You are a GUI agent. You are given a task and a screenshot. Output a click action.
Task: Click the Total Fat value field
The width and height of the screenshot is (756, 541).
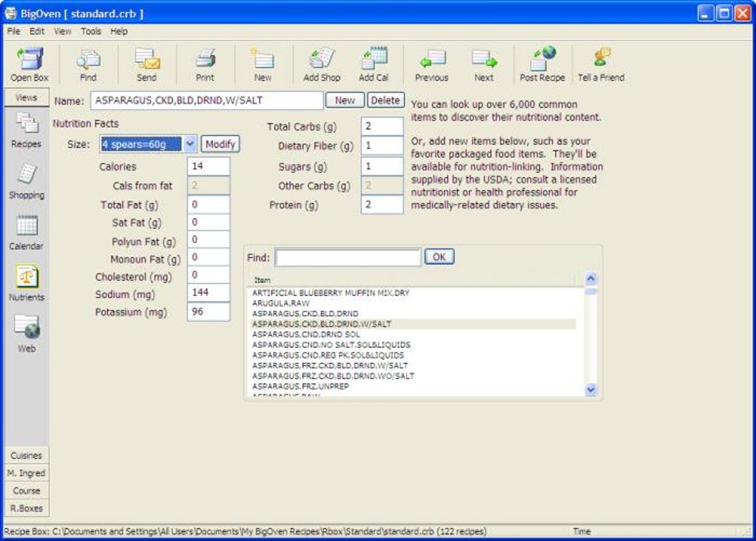pyautogui.click(x=208, y=205)
